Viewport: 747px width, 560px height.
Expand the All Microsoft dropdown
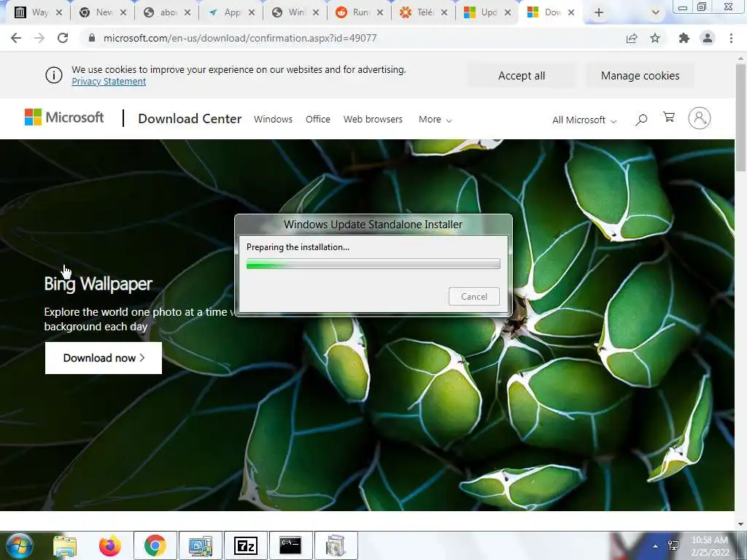tap(584, 120)
